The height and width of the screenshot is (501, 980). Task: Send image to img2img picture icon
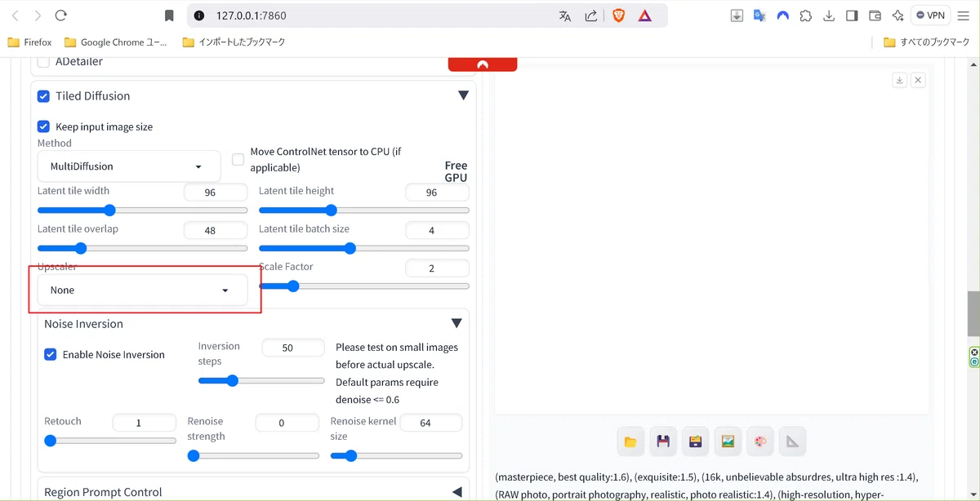pyautogui.click(x=728, y=441)
